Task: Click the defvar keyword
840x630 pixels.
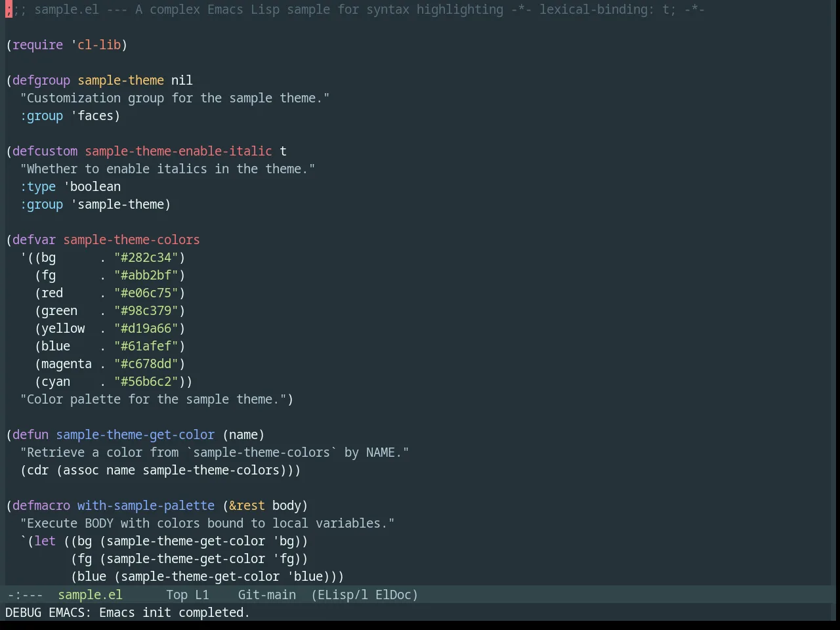Action: coord(34,240)
